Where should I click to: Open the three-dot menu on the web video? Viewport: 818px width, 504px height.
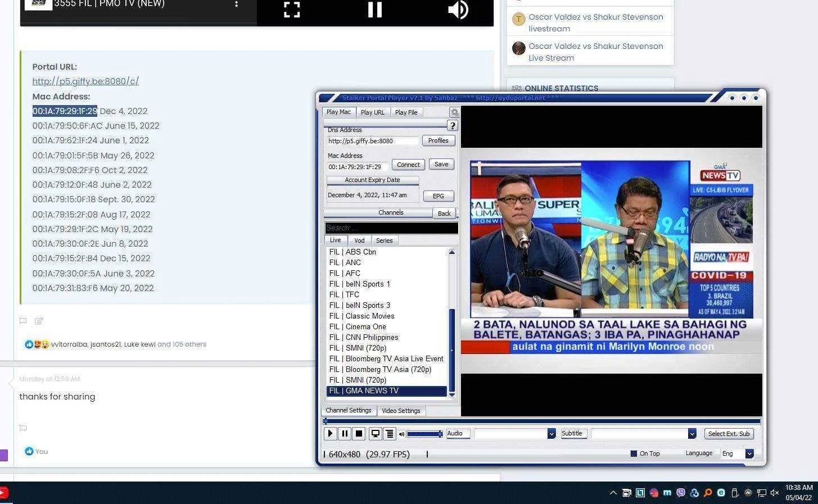pos(236,4)
